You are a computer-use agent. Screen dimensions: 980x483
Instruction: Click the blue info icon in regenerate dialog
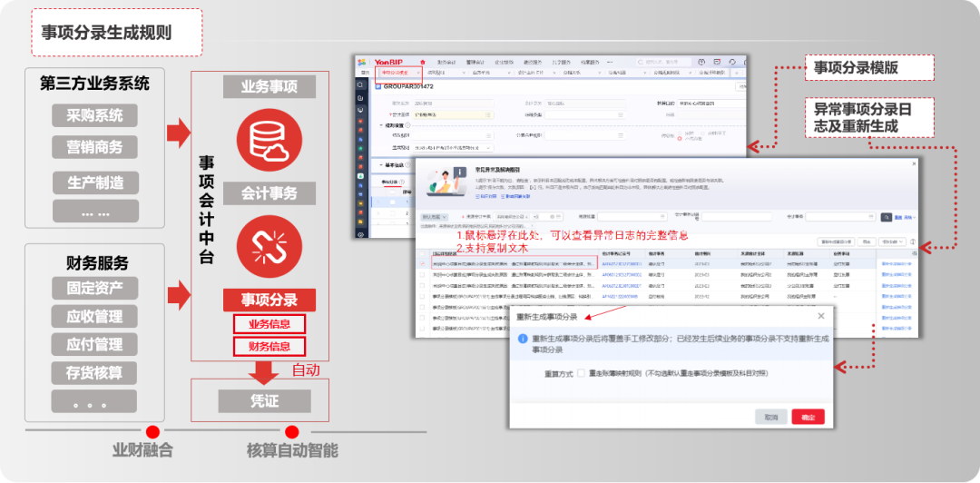(x=523, y=338)
